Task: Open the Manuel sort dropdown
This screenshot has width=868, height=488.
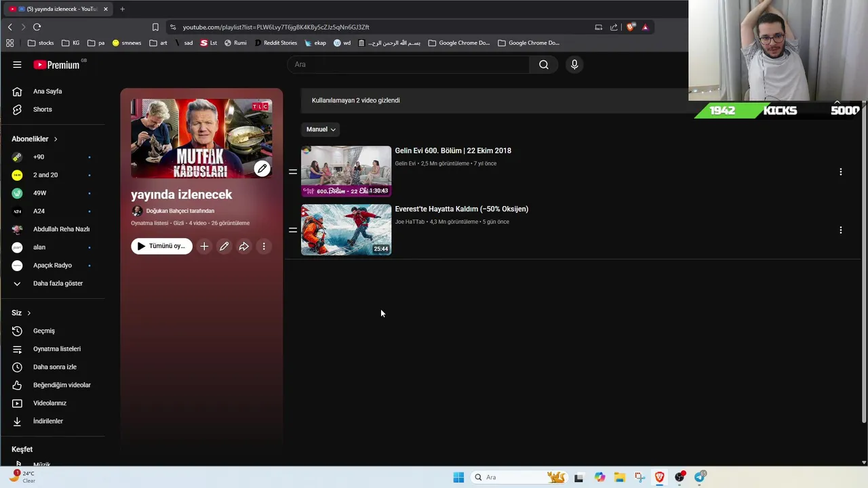Action: tap(321, 129)
